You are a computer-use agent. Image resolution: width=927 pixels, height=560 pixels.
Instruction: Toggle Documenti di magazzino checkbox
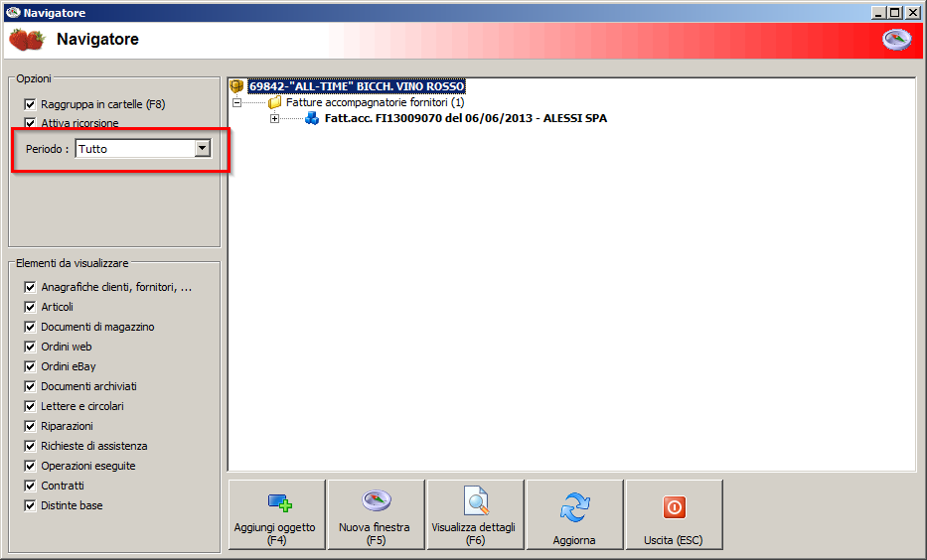(x=30, y=327)
